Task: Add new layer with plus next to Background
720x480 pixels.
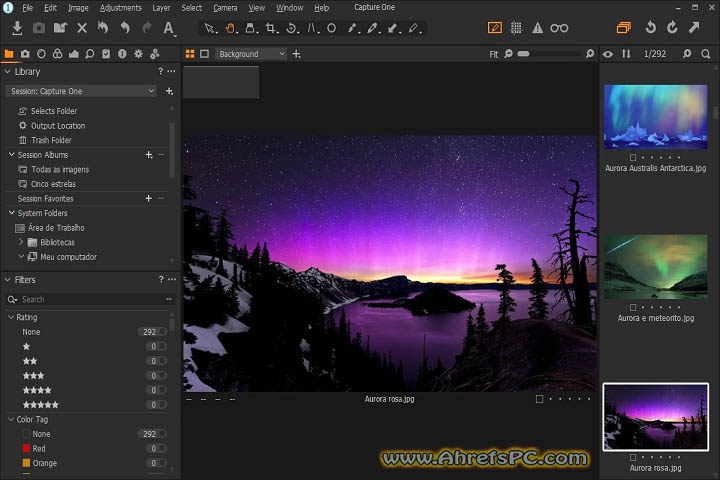Action: pyautogui.click(x=297, y=54)
